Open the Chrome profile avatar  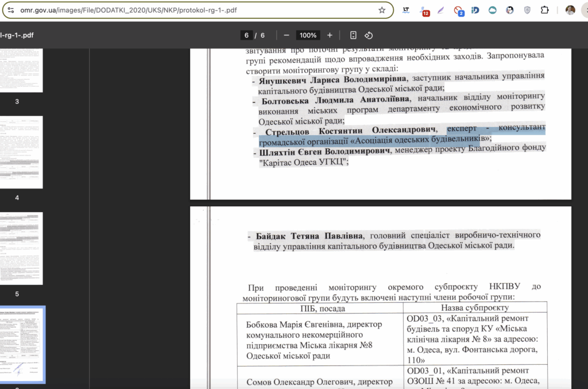570,10
